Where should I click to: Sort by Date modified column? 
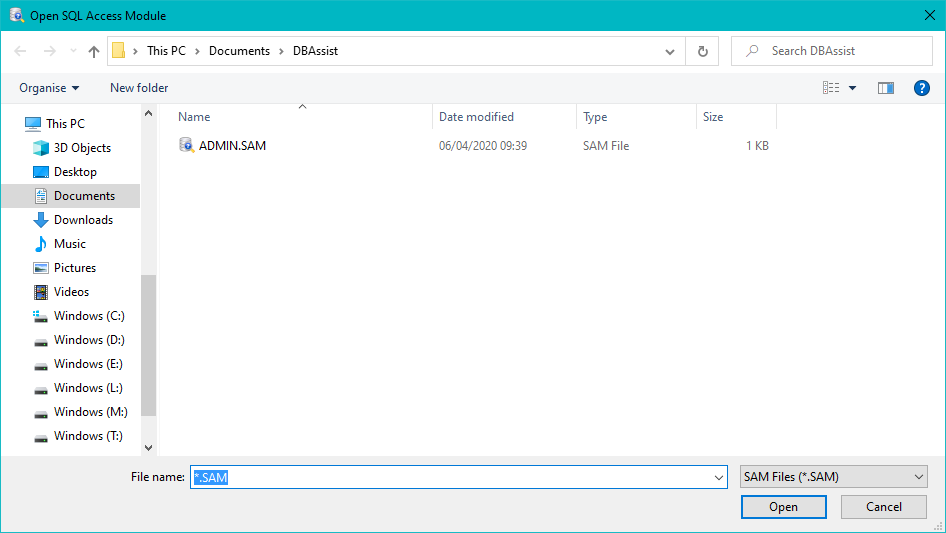tap(476, 117)
